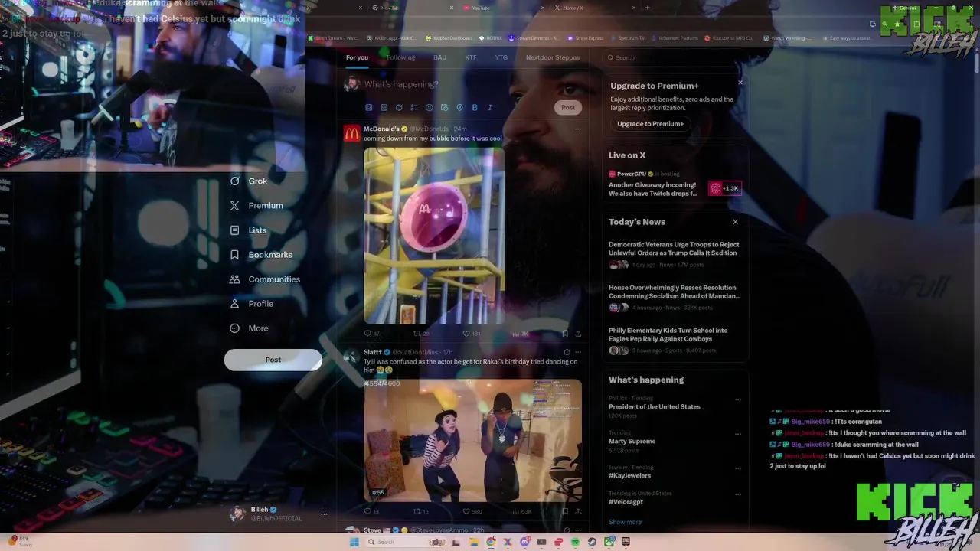The width and height of the screenshot is (980, 551).
Task: Like the Slattt post
Action: (x=472, y=511)
